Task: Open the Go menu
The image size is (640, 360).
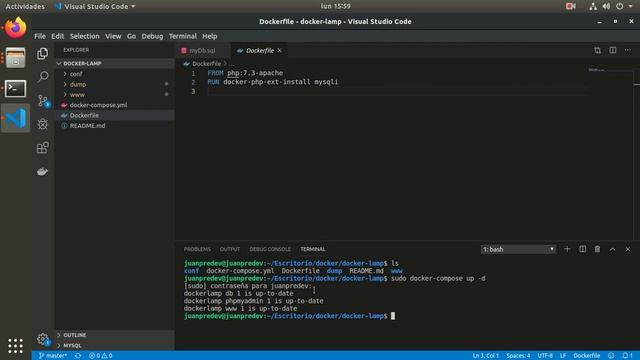Action: click(131, 36)
